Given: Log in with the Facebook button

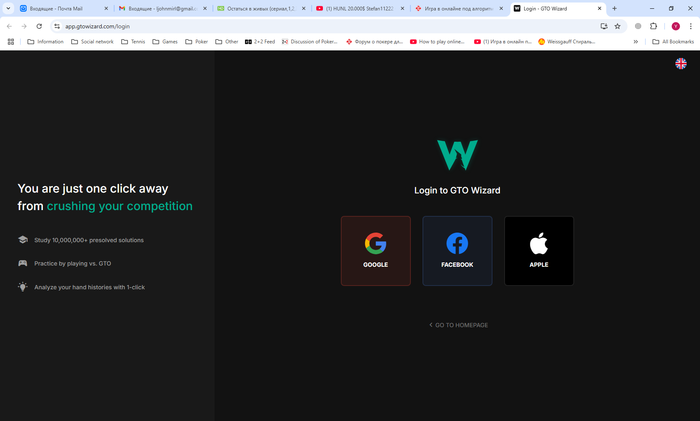Looking at the screenshot, I should pyautogui.click(x=457, y=251).
